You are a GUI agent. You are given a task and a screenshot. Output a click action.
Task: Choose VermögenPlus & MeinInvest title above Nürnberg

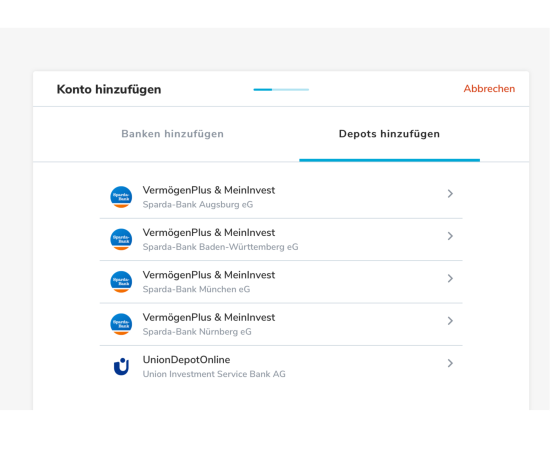[209, 318]
